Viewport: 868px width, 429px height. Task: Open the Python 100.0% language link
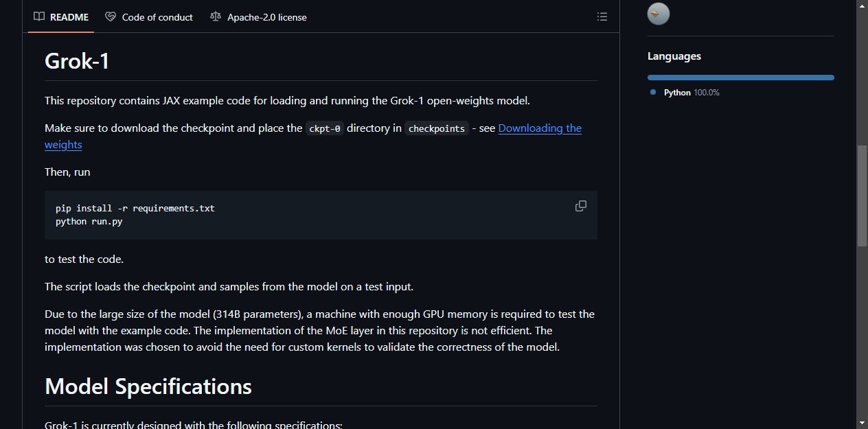[x=692, y=93]
